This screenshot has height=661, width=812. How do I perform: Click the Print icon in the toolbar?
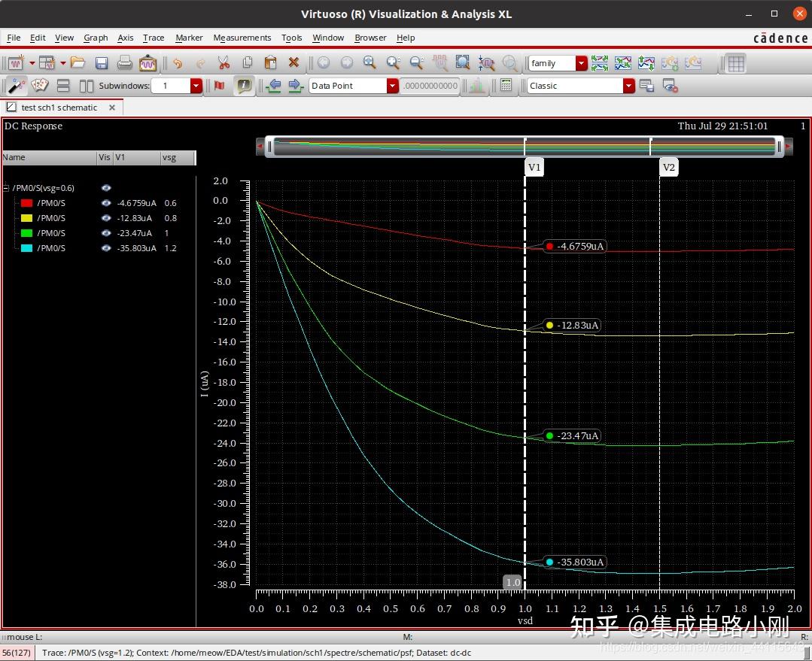[124, 63]
